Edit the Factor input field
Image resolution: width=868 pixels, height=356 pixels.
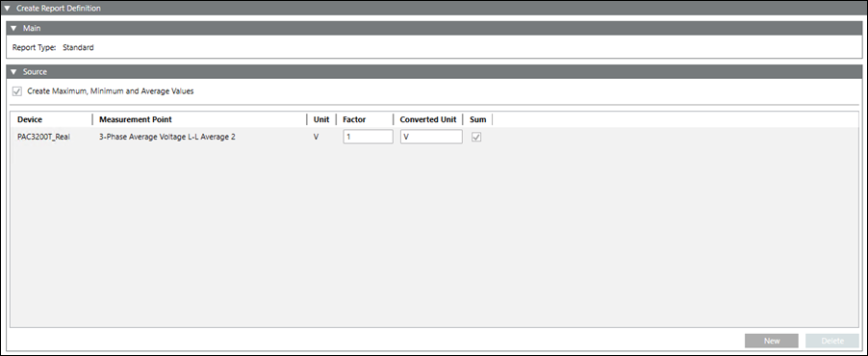point(369,137)
